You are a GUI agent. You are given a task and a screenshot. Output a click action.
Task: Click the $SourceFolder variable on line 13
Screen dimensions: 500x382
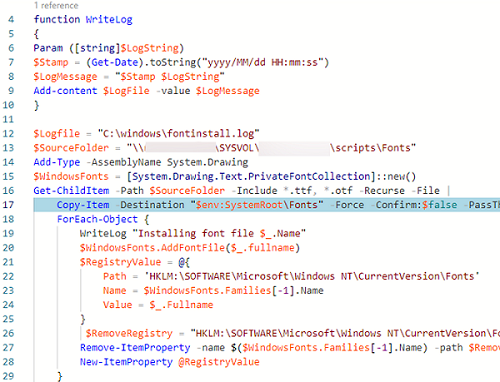[71, 148]
